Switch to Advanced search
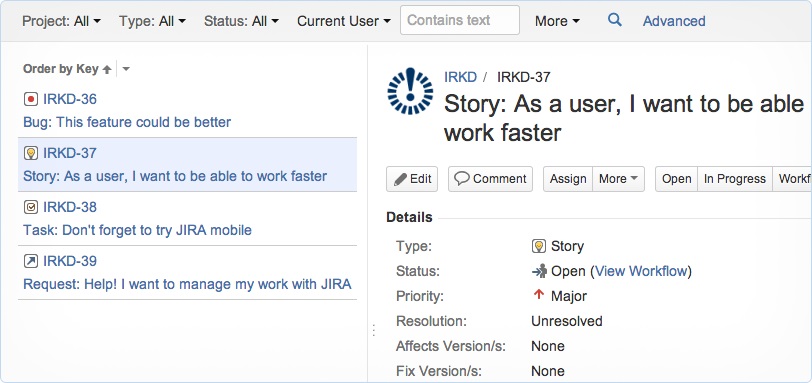 click(674, 21)
